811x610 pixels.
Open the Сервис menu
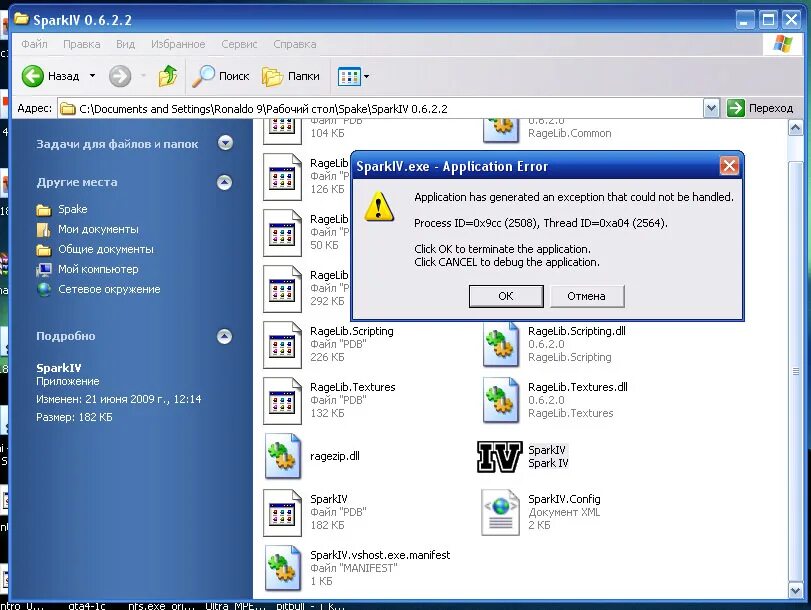point(239,44)
